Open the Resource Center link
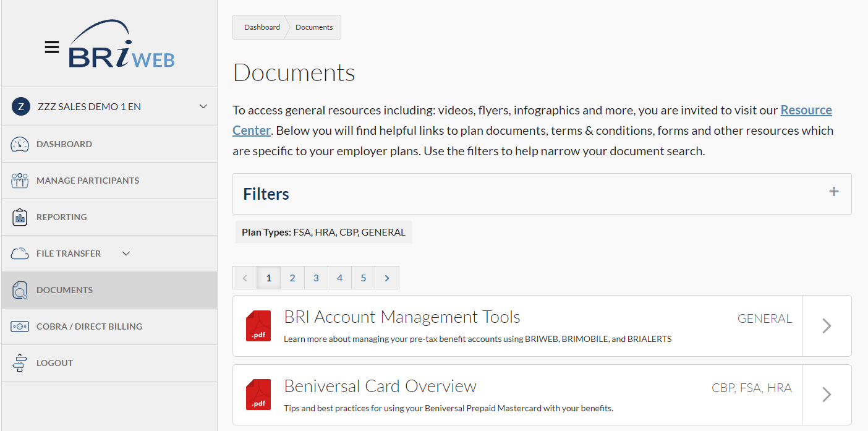 click(x=806, y=109)
